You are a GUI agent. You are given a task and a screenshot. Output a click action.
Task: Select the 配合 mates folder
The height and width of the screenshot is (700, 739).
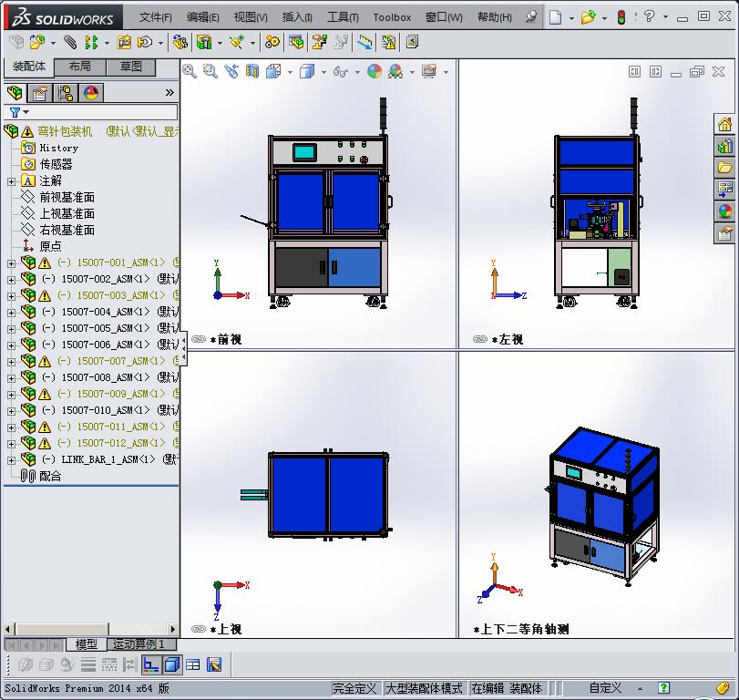coord(50,476)
